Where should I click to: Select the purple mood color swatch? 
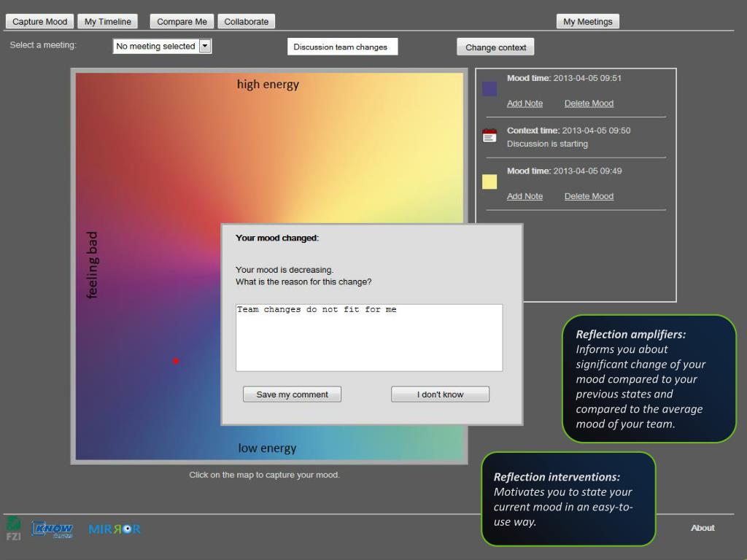tap(489, 89)
